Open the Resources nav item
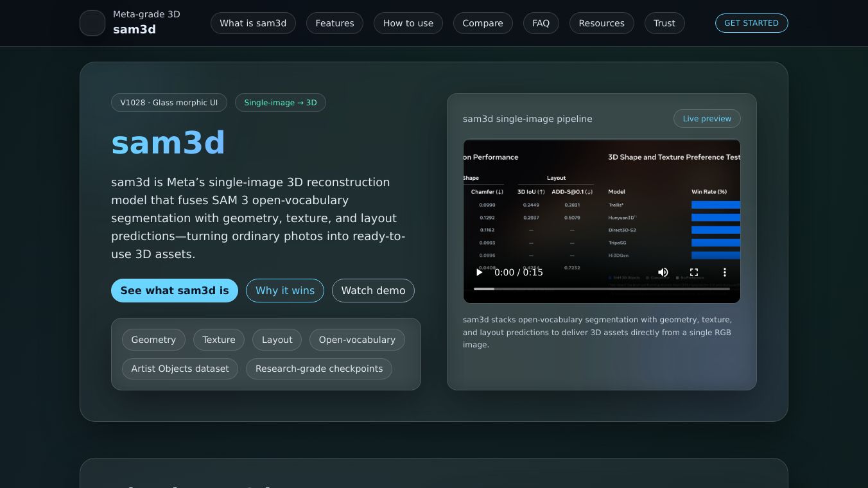Viewport: 868px width, 488px height. pos(602,23)
